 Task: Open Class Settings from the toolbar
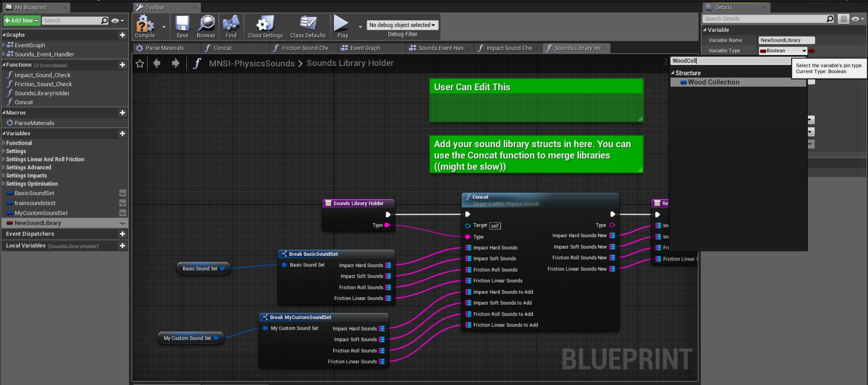[x=265, y=24]
